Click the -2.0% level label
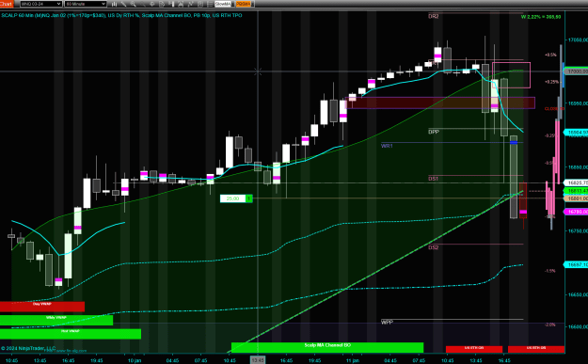Viewport: 588px width, 364px height. point(550,324)
